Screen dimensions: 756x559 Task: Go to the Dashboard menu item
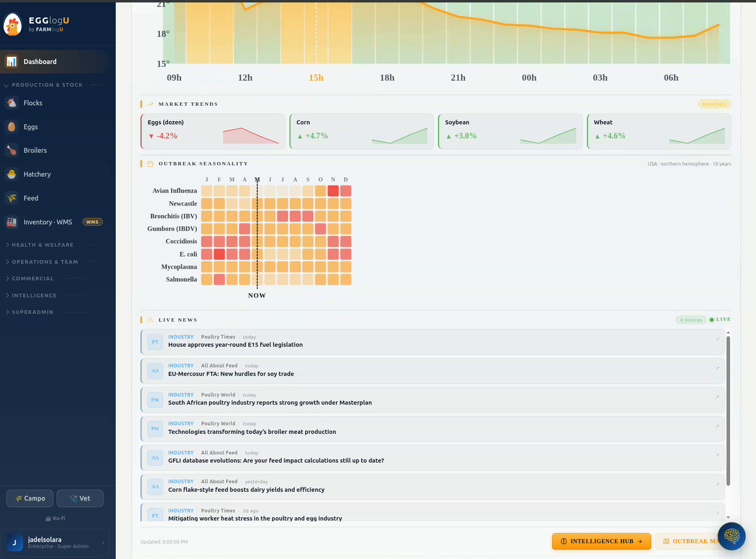pos(55,62)
